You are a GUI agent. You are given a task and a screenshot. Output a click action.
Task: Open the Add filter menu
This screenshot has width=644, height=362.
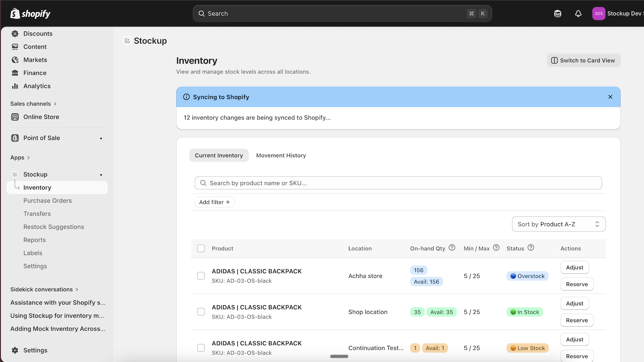point(215,202)
